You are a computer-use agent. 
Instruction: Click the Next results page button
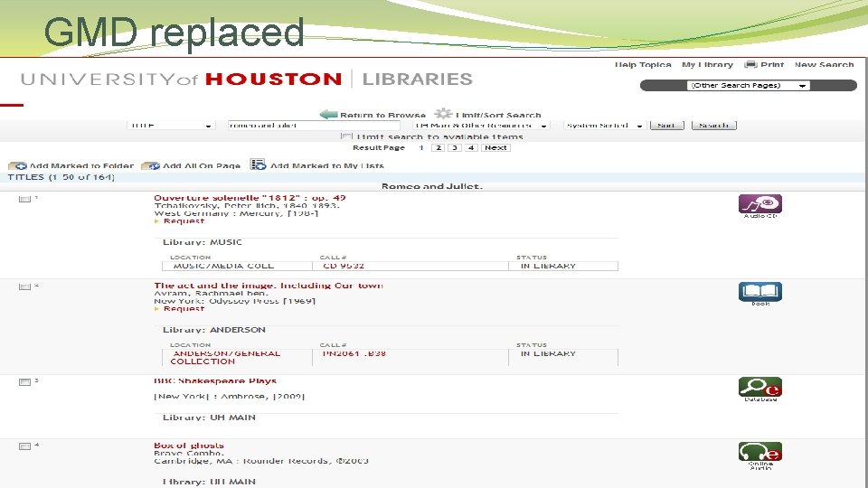495,147
